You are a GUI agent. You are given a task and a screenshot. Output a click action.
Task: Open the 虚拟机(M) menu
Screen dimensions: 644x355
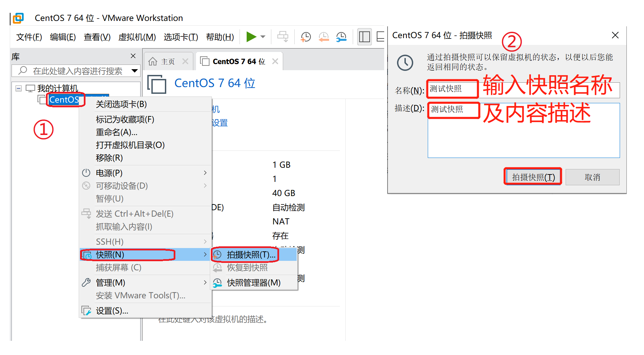[x=137, y=37]
